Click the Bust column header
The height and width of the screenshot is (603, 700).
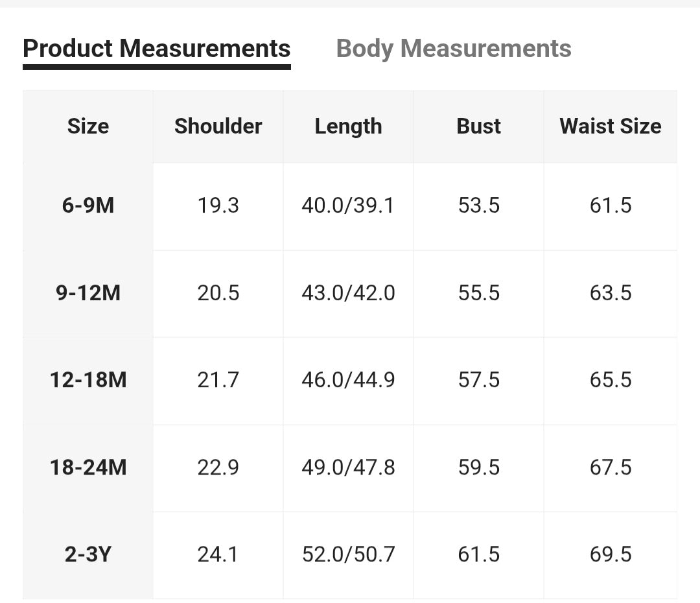pyautogui.click(x=478, y=126)
